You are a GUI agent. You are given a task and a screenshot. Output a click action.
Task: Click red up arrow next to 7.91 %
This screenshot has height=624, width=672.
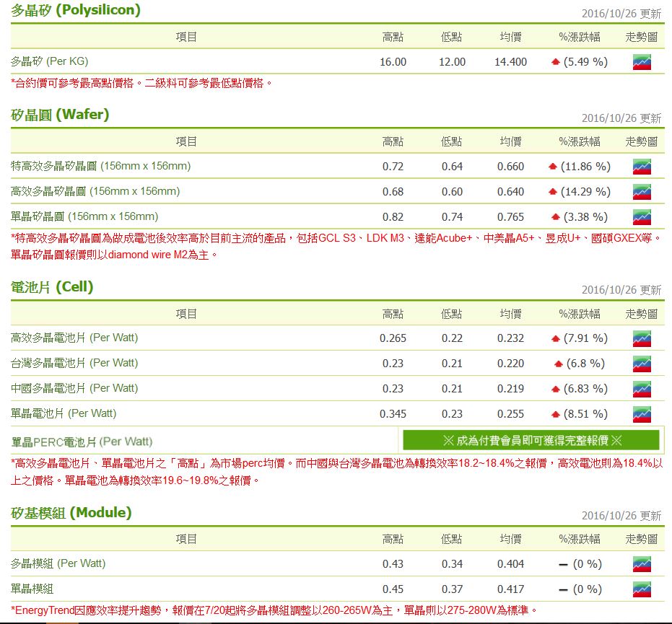(x=556, y=339)
